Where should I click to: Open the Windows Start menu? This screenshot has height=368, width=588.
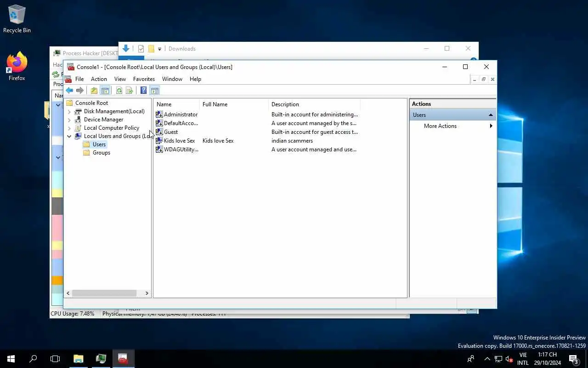[x=11, y=359]
